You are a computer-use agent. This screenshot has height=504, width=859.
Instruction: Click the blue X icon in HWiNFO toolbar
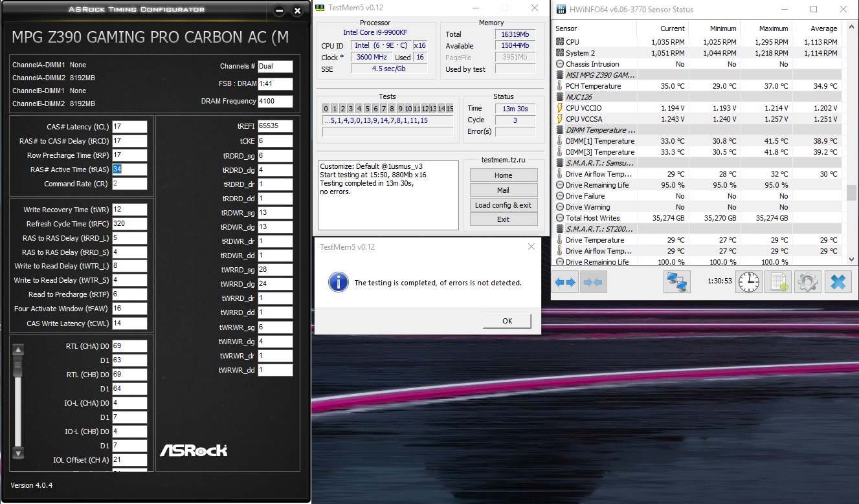tap(837, 282)
